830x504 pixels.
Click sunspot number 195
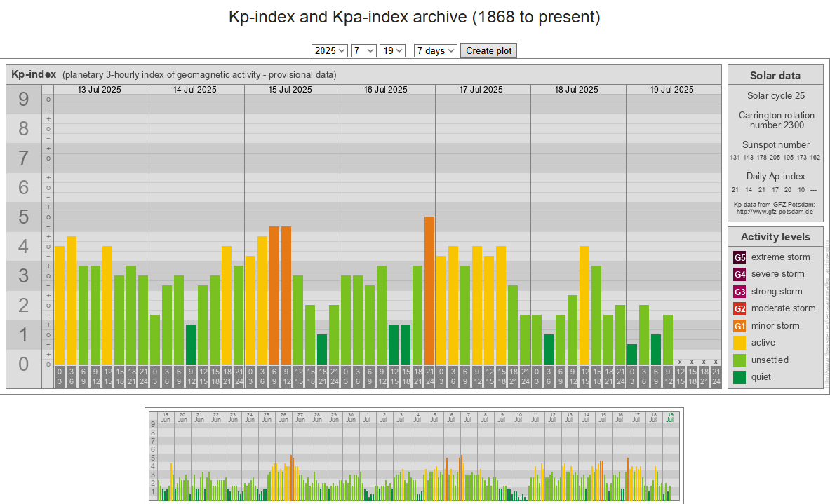click(788, 158)
